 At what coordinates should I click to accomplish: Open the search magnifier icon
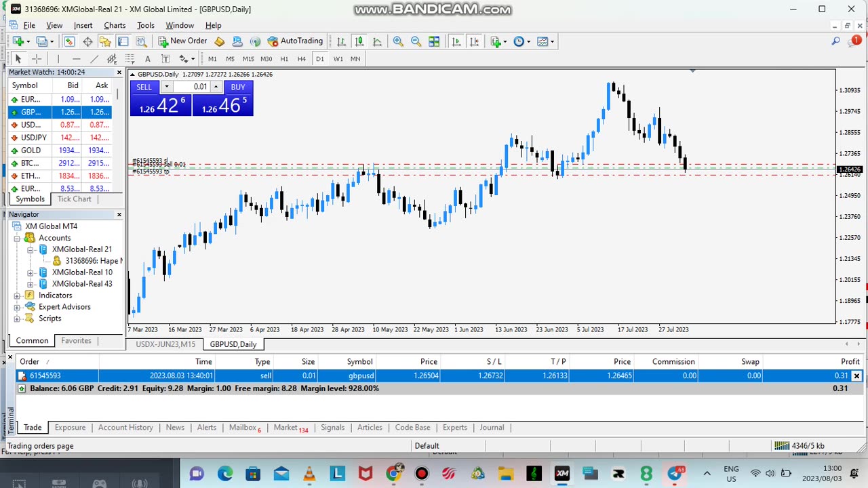(x=835, y=41)
